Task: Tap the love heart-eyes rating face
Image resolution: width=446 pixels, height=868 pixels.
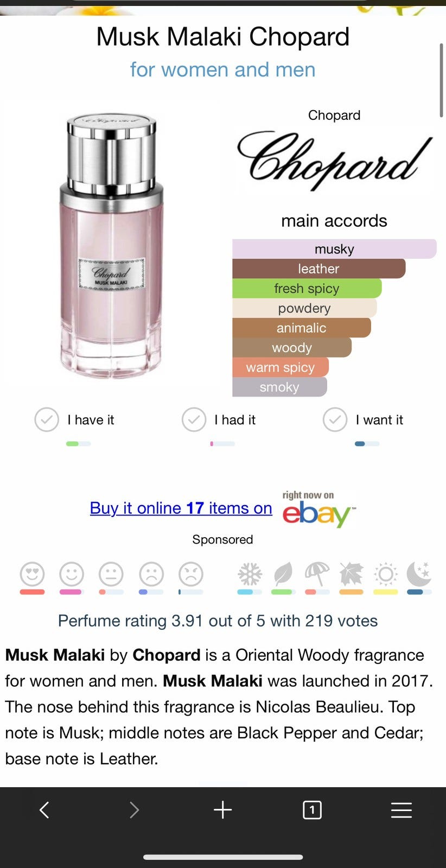Action: pos(32,574)
